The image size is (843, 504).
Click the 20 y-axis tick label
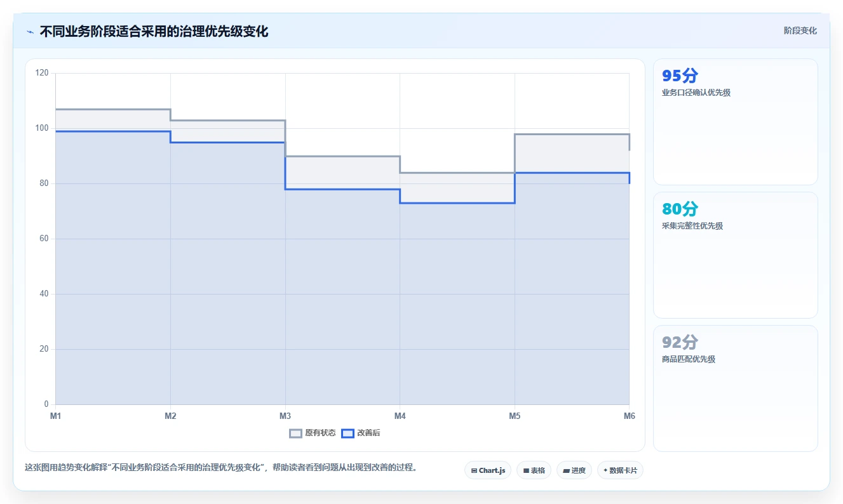[x=44, y=349]
